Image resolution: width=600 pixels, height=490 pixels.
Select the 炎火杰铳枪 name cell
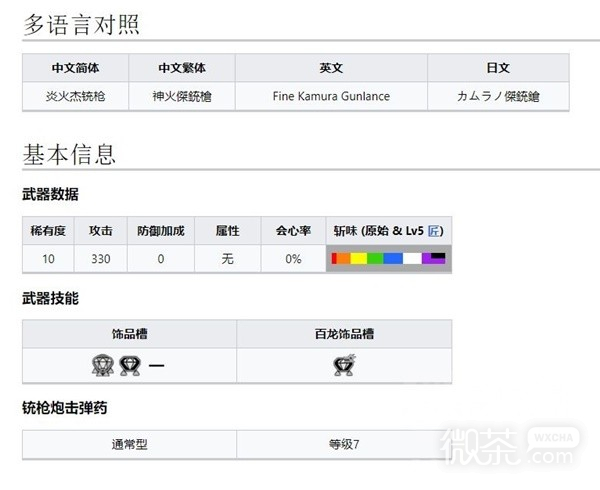(75, 96)
